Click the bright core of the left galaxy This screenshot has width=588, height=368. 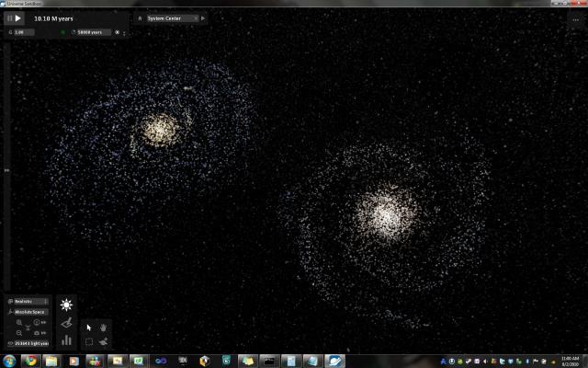[x=161, y=130]
